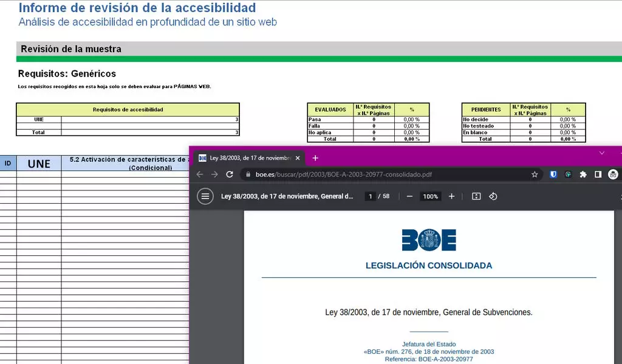Go back to the previous page
The image size is (622, 364).
200,175
